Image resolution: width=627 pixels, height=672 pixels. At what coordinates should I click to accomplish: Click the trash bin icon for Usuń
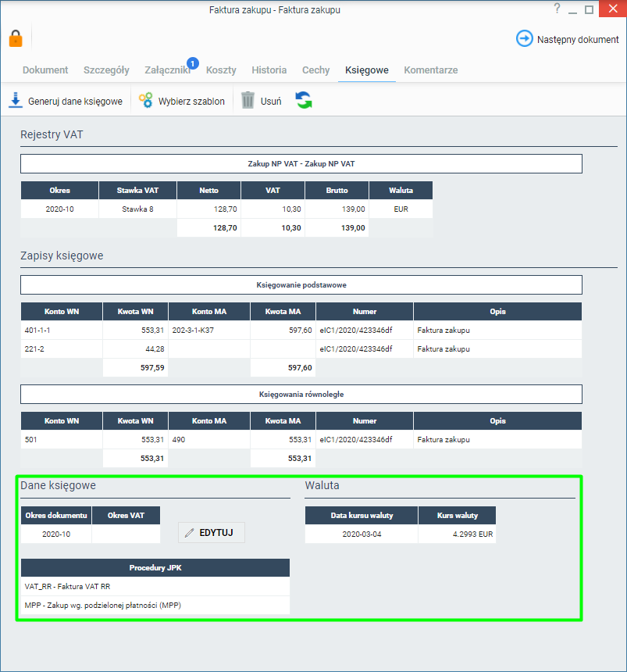(248, 100)
